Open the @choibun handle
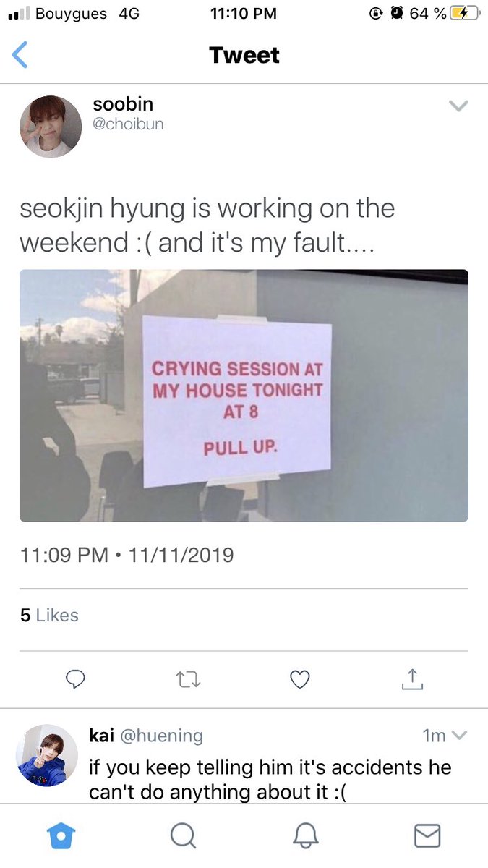 click(x=129, y=124)
